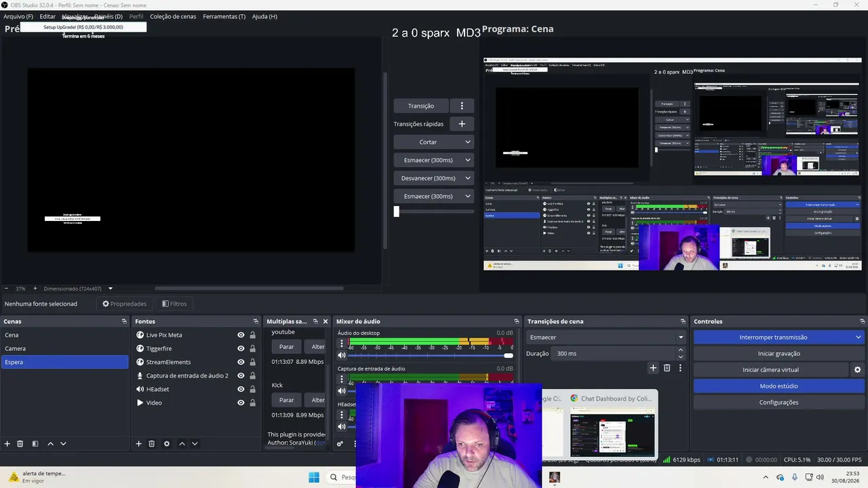
Task: Toggle Modo estúdio button
Action: point(778,386)
